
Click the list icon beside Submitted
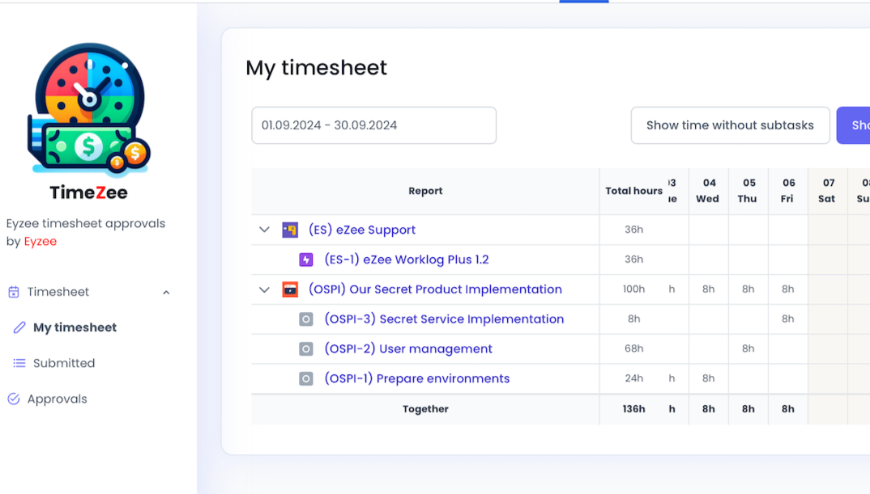[19, 363]
